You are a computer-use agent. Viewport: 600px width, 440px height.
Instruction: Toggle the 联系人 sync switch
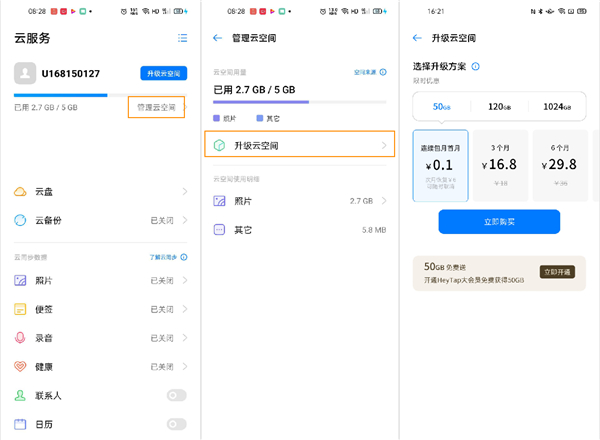176,396
